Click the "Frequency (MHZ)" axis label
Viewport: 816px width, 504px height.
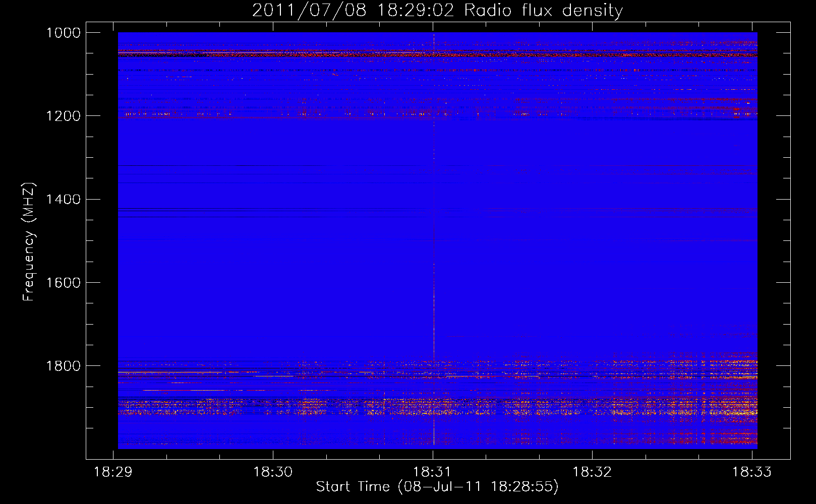point(29,242)
